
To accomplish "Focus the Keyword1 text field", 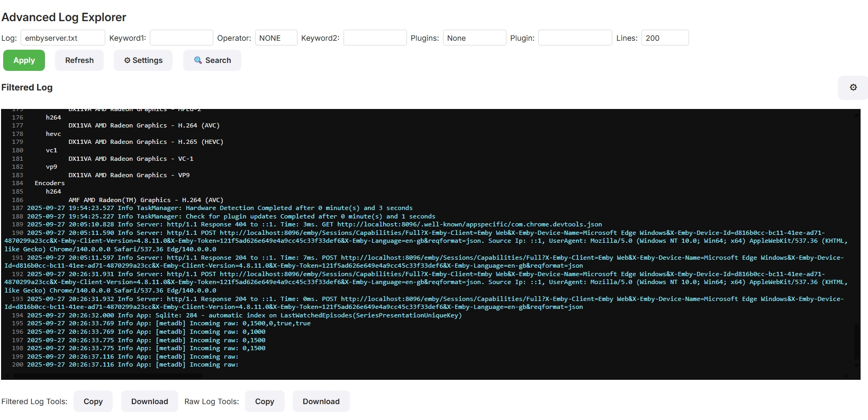I will point(181,38).
